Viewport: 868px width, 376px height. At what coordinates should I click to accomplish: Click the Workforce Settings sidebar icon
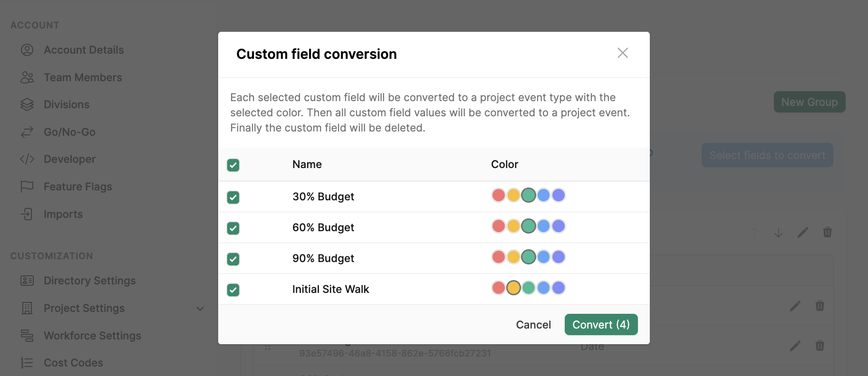coord(27,336)
